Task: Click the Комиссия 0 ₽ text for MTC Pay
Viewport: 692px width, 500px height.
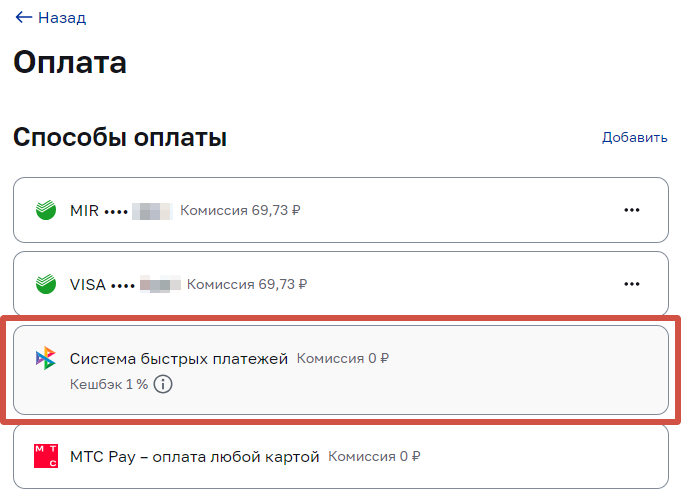Action: [x=374, y=457]
